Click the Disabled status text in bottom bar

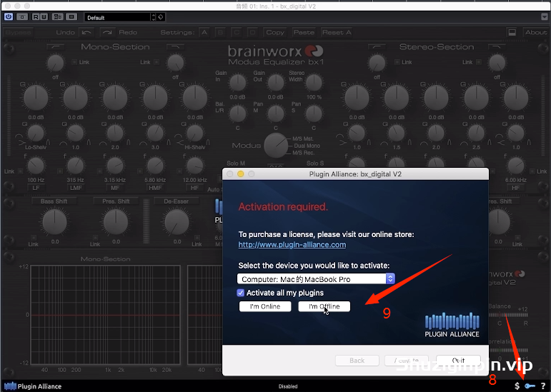pyautogui.click(x=288, y=386)
